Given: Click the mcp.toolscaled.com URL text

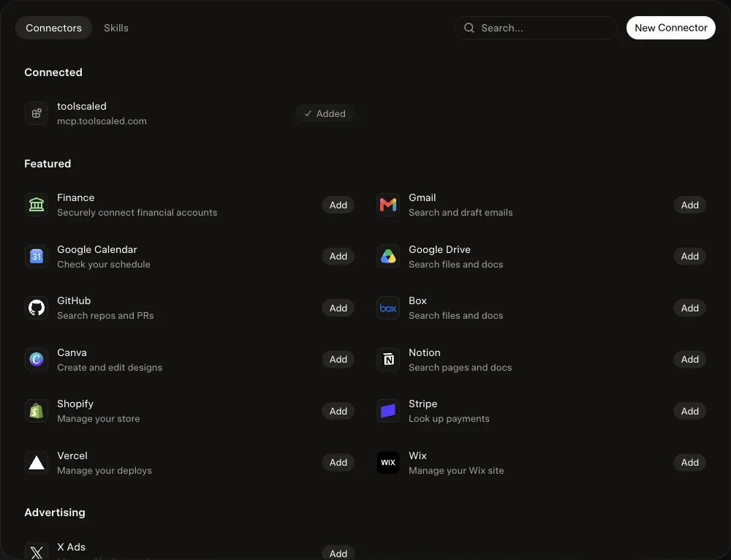Looking at the screenshot, I should point(102,121).
